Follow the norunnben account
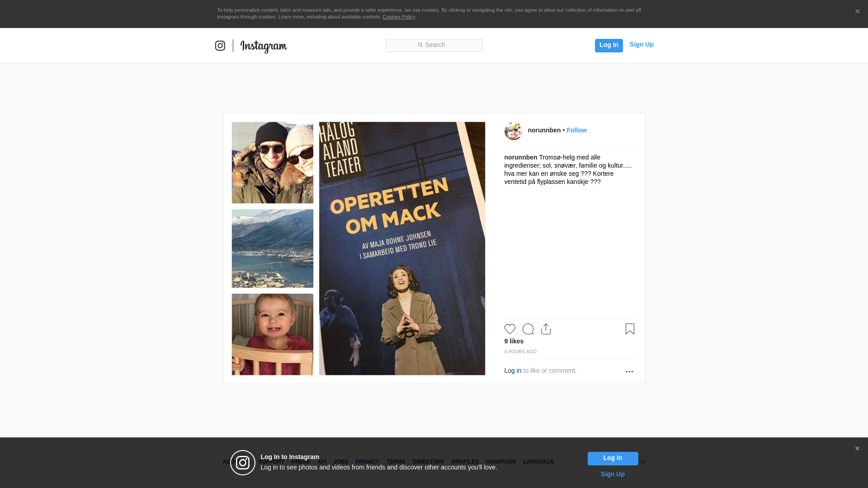This screenshot has width=868, height=488. click(576, 130)
